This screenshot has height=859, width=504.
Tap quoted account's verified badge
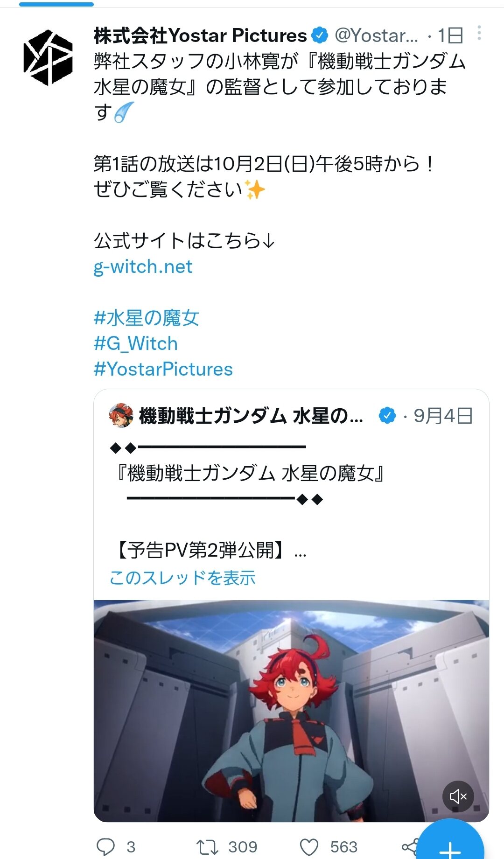387,415
